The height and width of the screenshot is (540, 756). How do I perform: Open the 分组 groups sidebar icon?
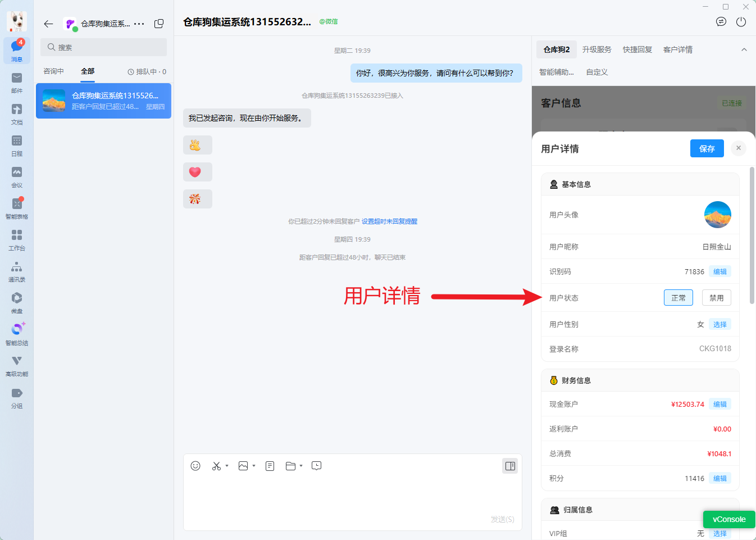[17, 397]
